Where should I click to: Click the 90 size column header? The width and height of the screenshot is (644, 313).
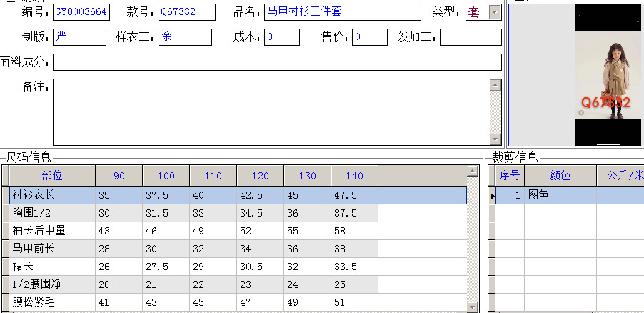tap(119, 176)
